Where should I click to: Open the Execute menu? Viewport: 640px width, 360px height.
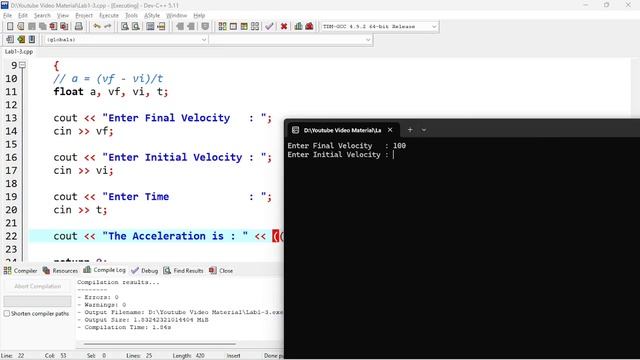(109, 15)
